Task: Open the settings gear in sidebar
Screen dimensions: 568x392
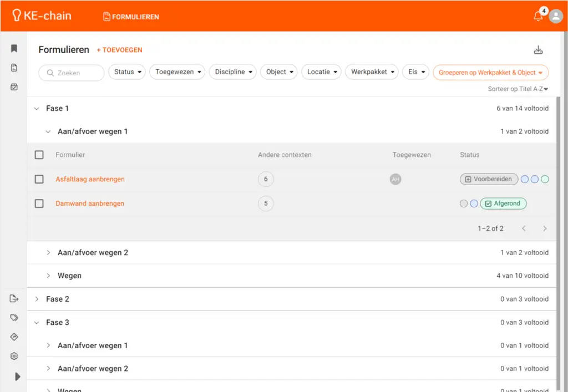Action: [x=14, y=357]
